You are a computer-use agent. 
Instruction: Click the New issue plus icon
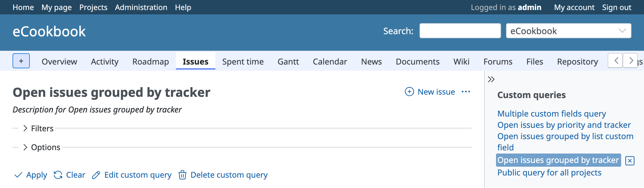(409, 92)
